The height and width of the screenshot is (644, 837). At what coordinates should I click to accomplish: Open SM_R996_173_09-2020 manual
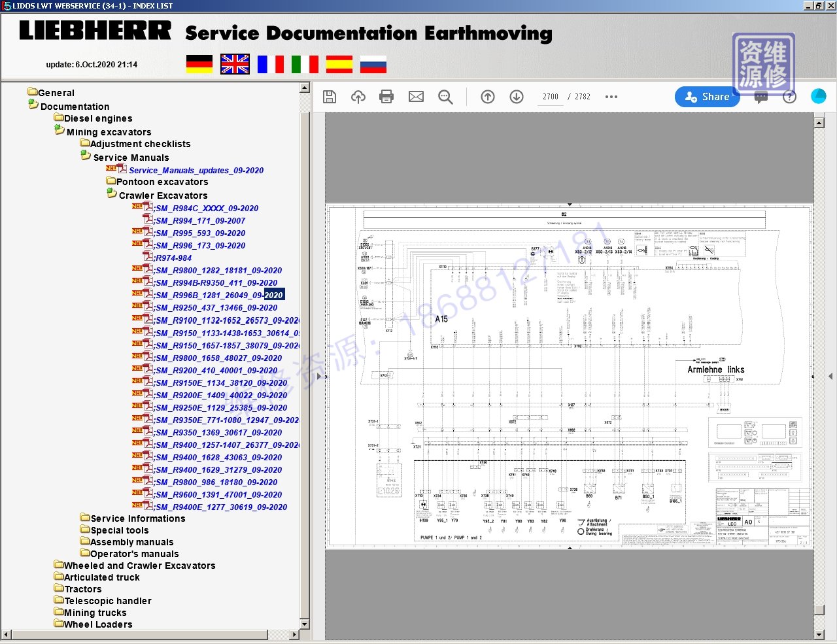200,245
